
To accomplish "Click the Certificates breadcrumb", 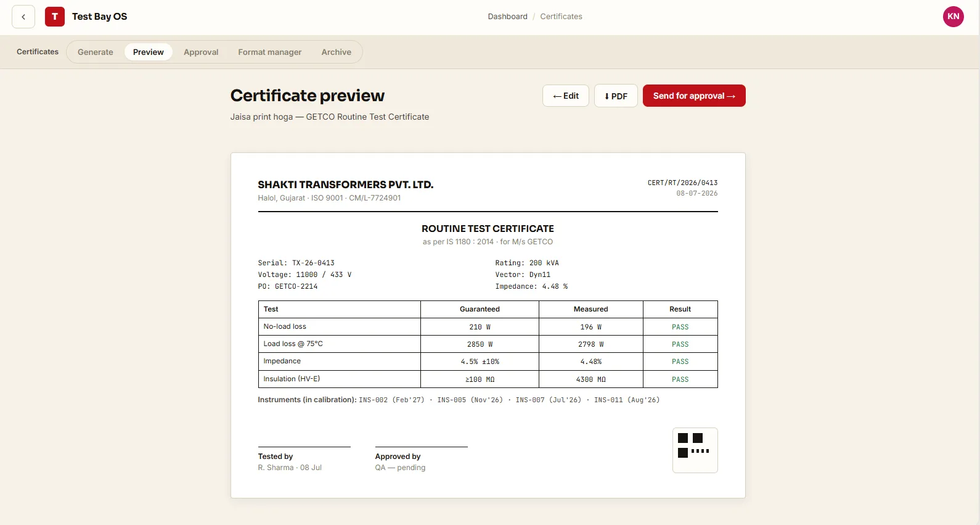I will [561, 17].
